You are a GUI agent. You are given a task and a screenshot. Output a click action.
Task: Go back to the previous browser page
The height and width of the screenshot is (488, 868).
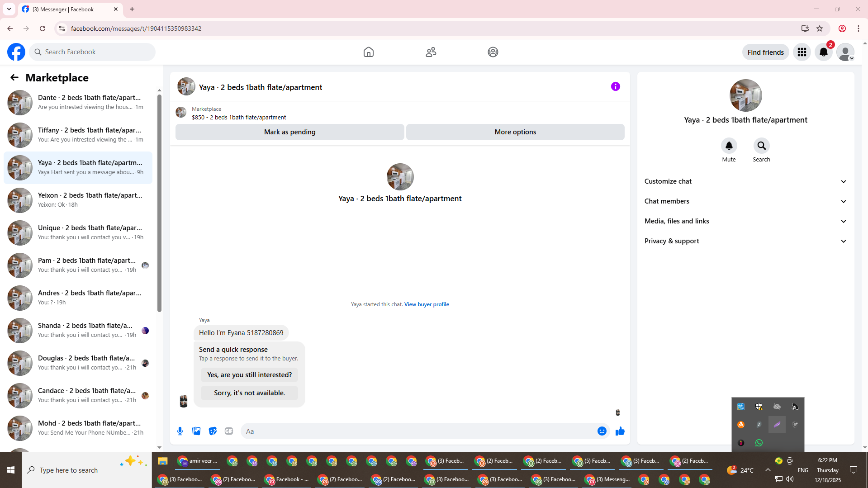tap(10, 28)
